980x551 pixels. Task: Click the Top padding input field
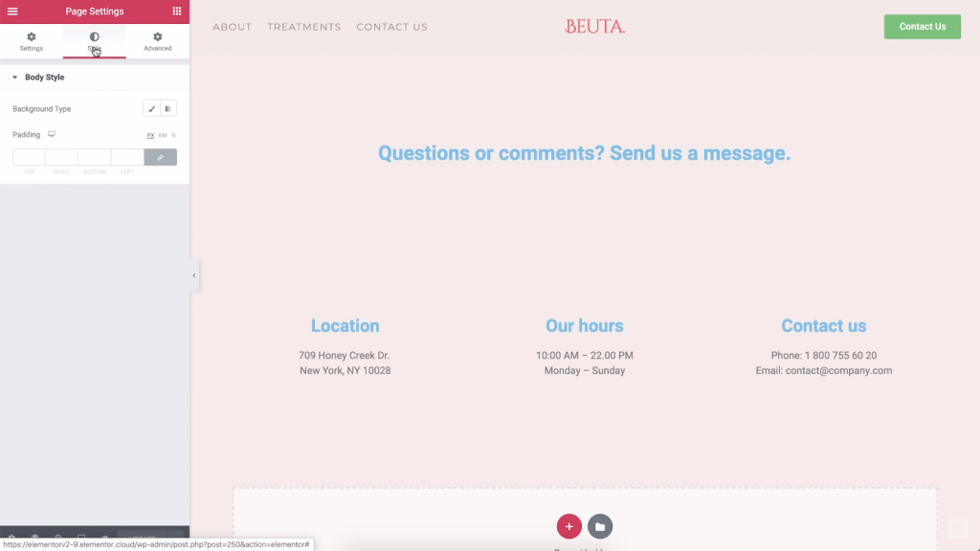pos(29,157)
